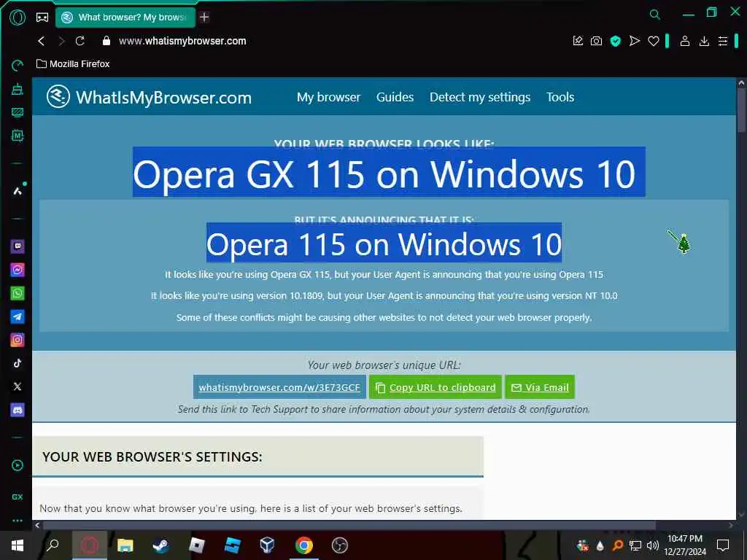Click the WhatIsMyBrowser.com logo
Screen dimensions: 747x560
click(x=149, y=97)
